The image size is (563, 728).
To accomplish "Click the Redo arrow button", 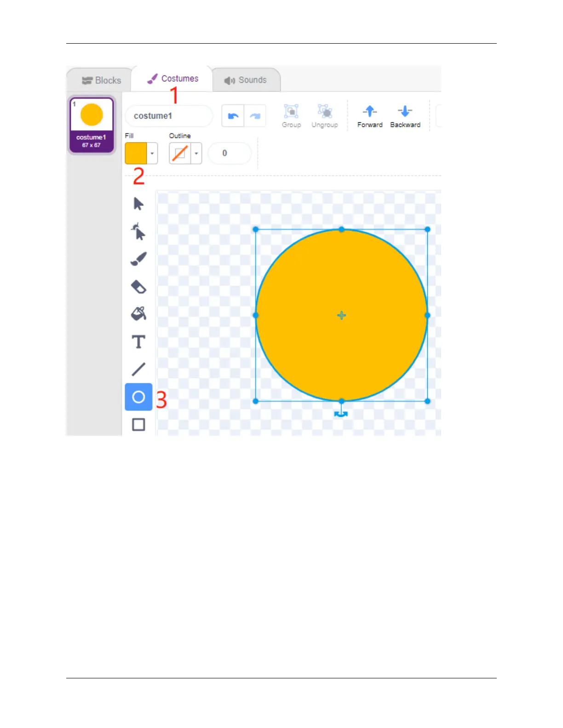I will point(255,116).
